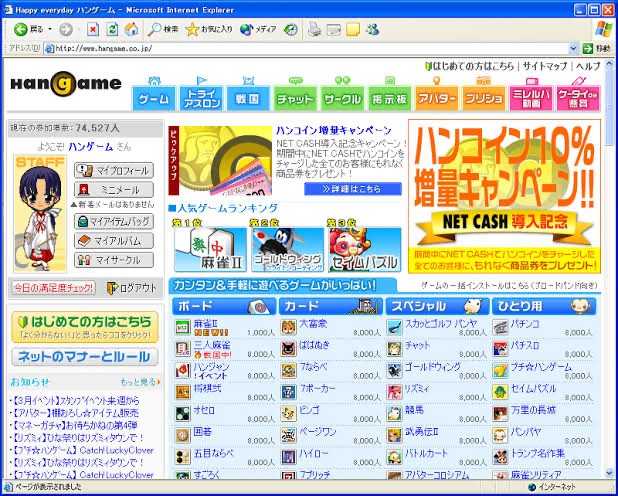Click the ハンコイン10%増量キャンペーン banner
This screenshot has width=618, height=496.
[x=504, y=196]
